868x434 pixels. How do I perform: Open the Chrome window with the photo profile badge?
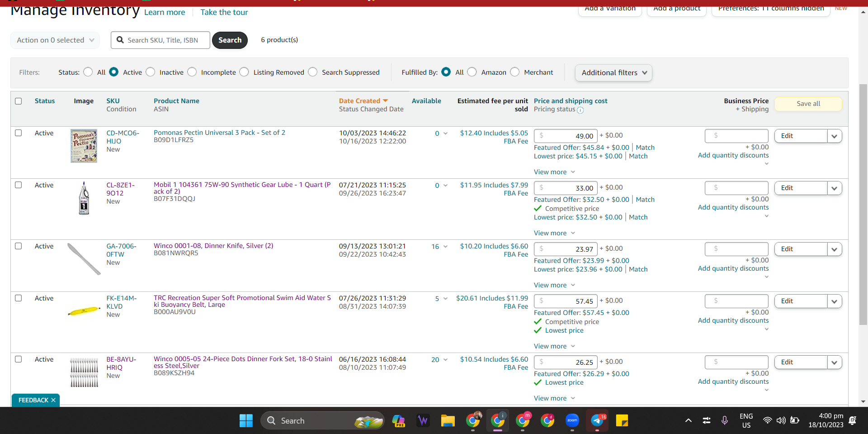click(473, 421)
